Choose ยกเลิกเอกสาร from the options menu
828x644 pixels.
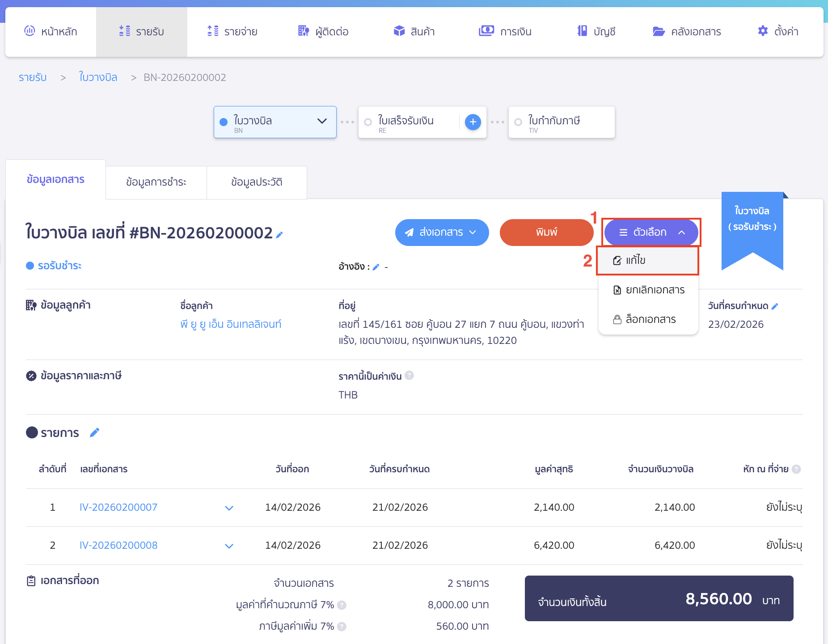tap(648, 290)
